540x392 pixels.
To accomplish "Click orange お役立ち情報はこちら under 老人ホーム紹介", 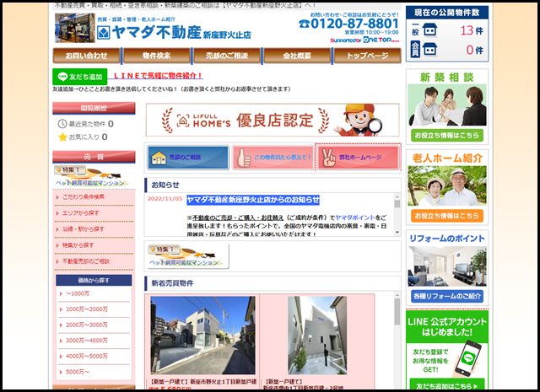I will click(447, 216).
